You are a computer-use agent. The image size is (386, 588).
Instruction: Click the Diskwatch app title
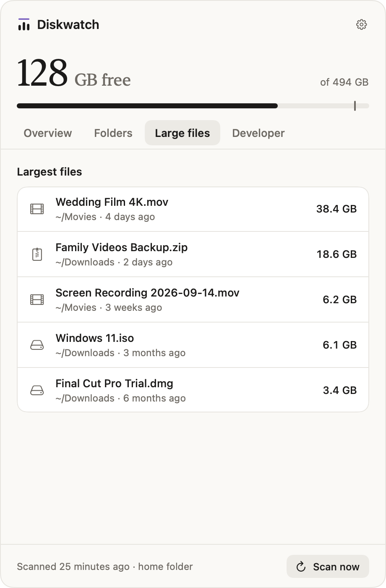68,25
